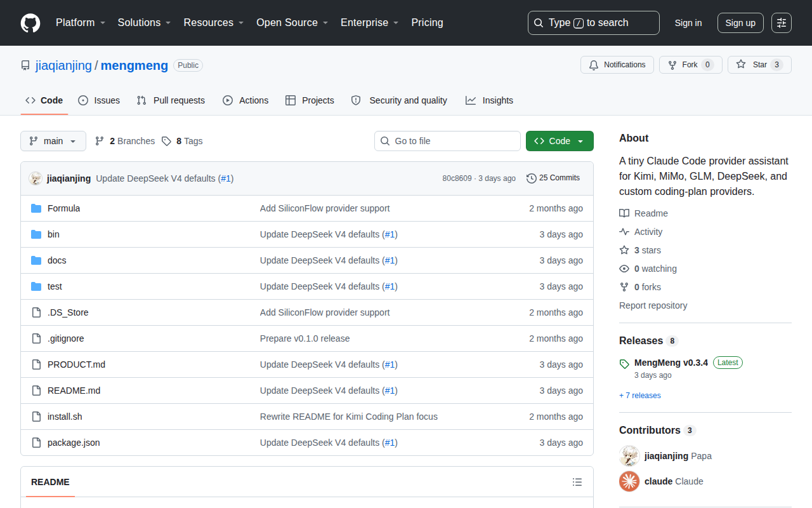Image resolution: width=812 pixels, height=508 pixels.
Task: Open commit 'Prepare v0.1.0 release'
Action: click(304, 338)
